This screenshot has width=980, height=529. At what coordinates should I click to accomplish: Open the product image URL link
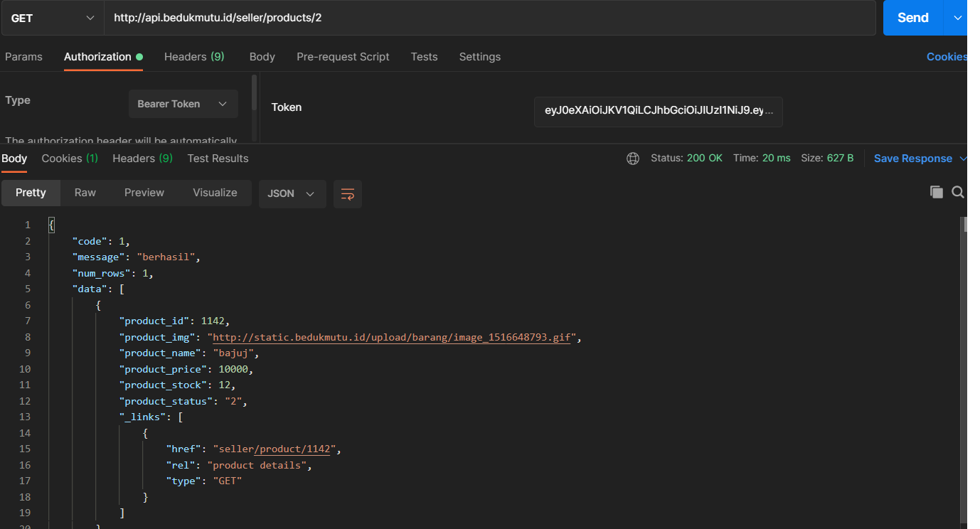(x=392, y=338)
